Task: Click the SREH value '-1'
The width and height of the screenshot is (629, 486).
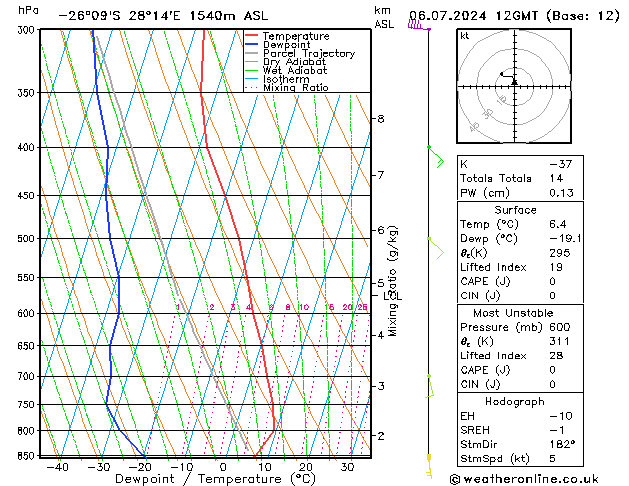Action: [557, 430]
